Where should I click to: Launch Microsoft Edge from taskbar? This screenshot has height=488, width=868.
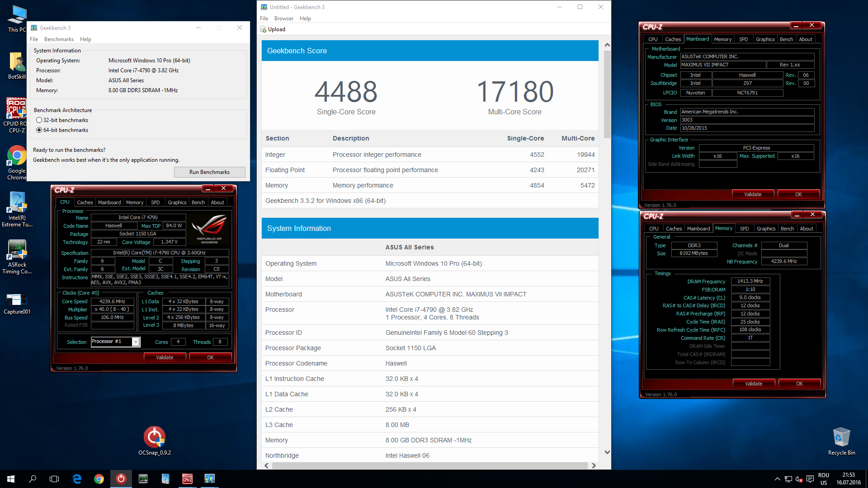coord(77,479)
